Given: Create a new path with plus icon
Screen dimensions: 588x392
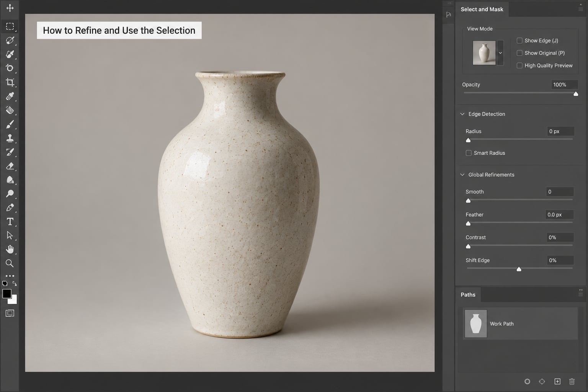Looking at the screenshot, I should click(557, 381).
